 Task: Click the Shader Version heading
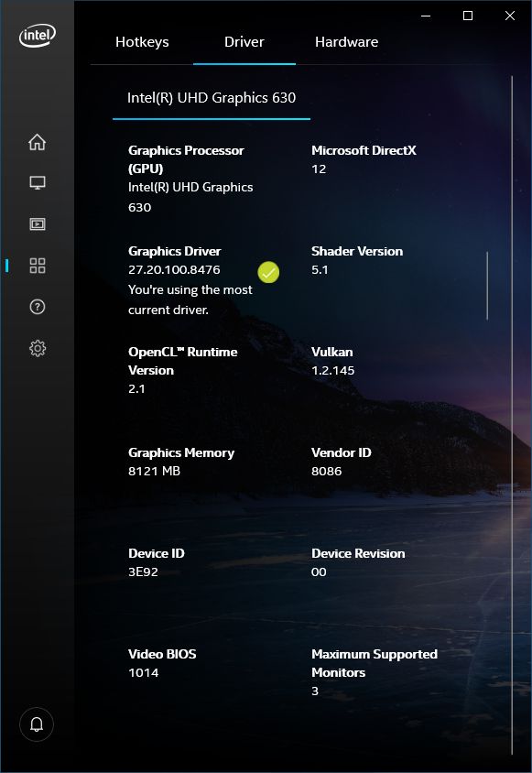(357, 251)
